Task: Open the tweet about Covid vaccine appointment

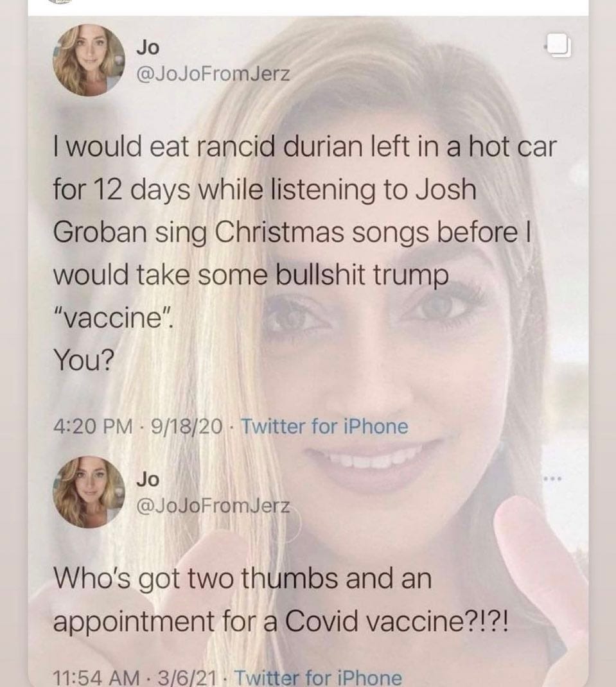Action: [281, 600]
